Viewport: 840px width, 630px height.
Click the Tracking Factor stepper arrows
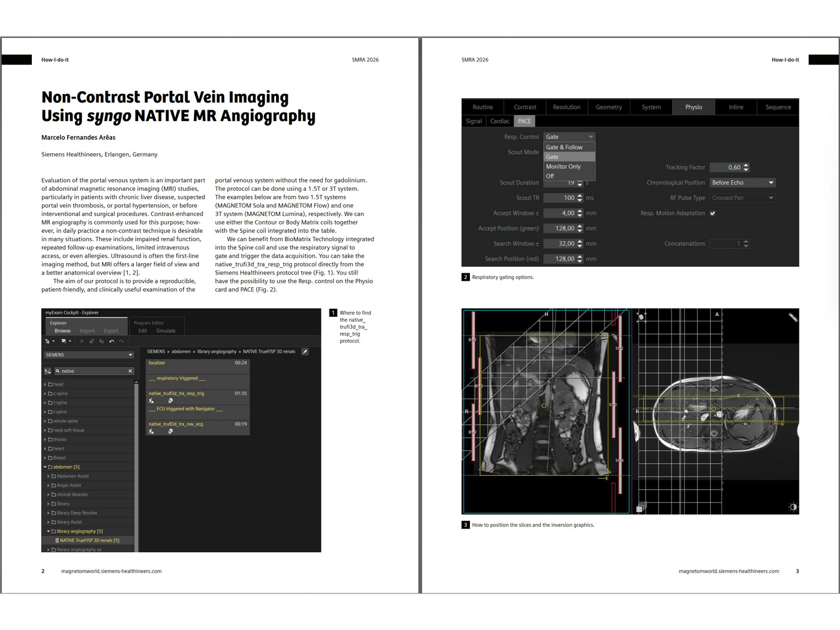[746, 168]
